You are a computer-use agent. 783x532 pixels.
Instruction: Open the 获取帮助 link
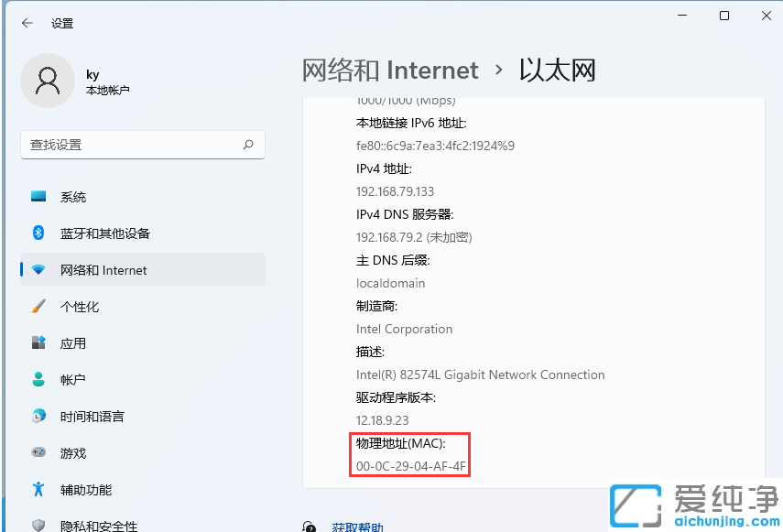357,527
